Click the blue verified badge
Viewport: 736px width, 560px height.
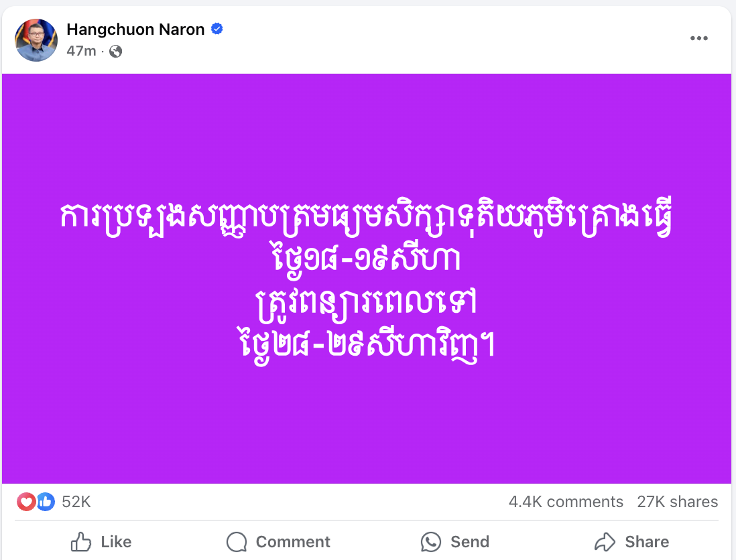pos(217,29)
